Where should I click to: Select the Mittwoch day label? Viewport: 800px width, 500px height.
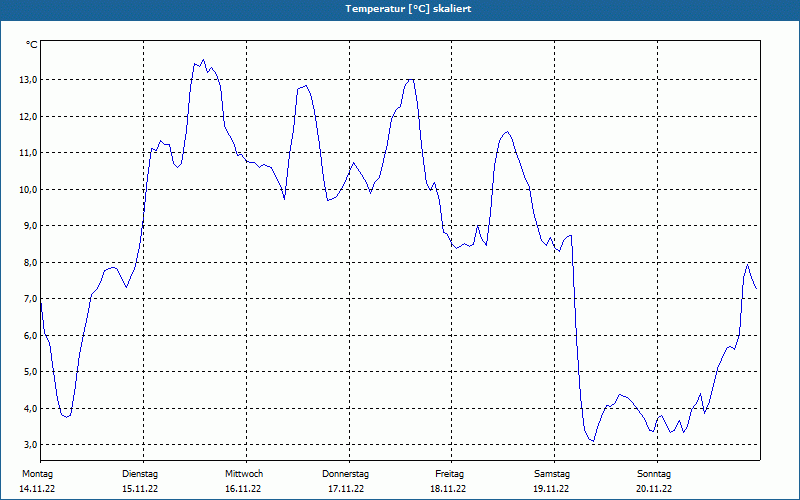(244, 474)
